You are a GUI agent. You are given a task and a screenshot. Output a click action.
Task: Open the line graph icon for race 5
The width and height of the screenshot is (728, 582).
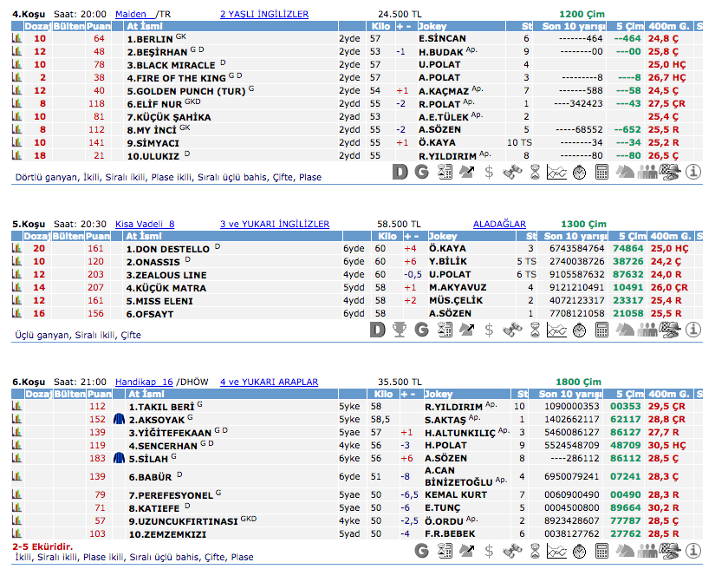coord(557,330)
